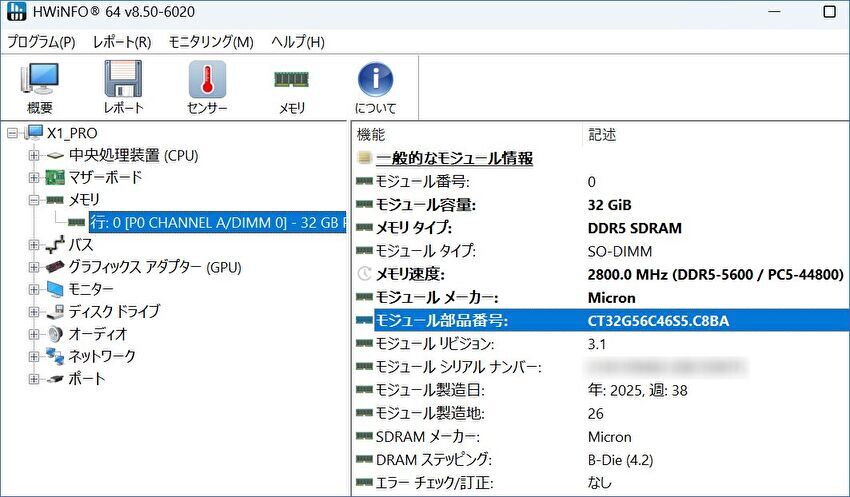Open the センサー thermometer icon

207,79
